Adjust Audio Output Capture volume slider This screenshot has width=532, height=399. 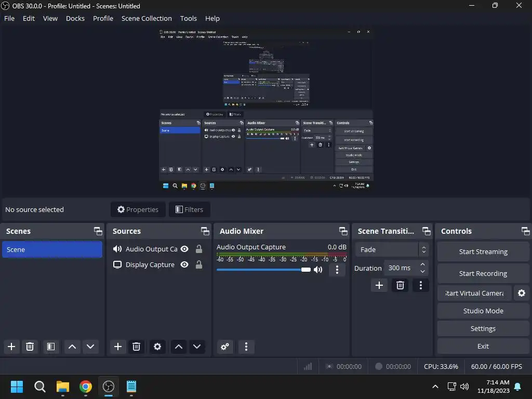[263, 270]
